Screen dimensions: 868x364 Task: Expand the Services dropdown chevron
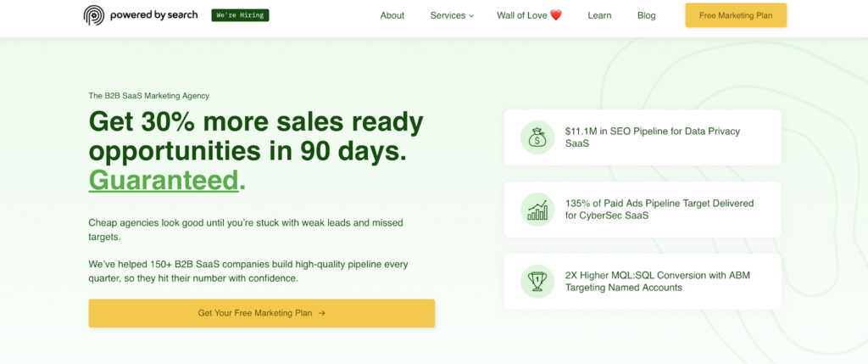coord(471,16)
